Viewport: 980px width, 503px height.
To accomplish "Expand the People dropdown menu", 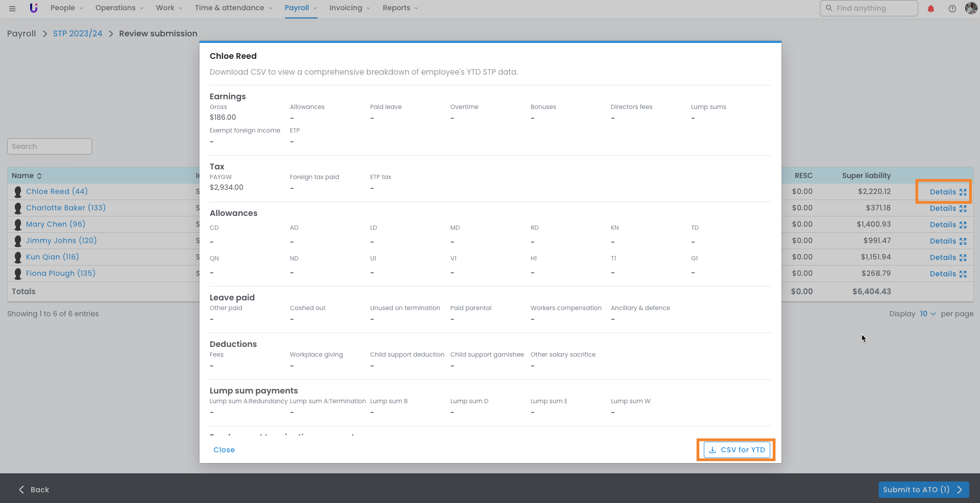I will coord(66,8).
